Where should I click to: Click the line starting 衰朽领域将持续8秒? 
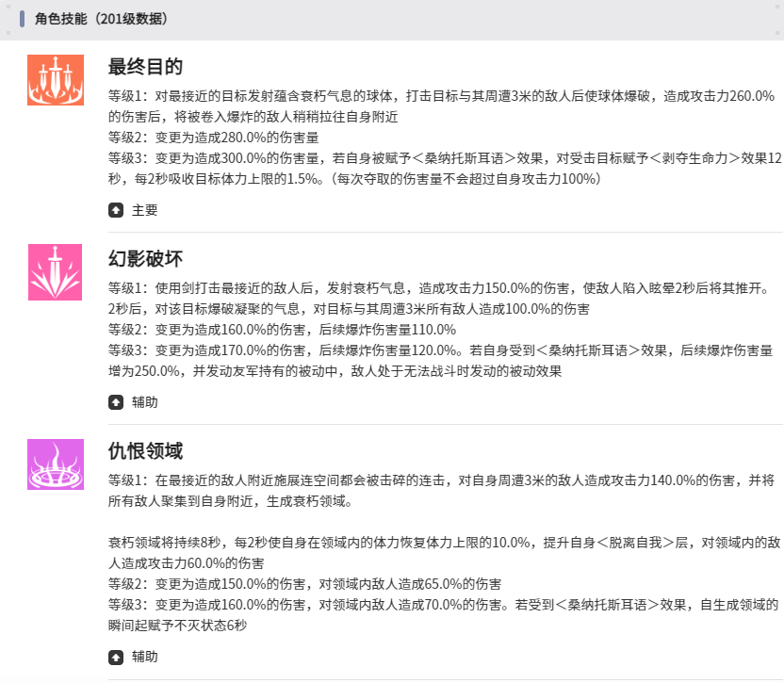[x=445, y=543]
